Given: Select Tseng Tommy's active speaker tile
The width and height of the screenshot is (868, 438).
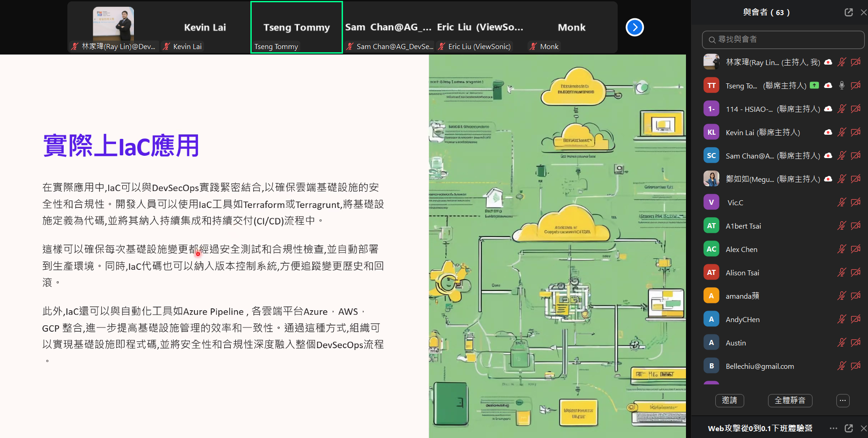Looking at the screenshot, I should [x=297, y=27].
